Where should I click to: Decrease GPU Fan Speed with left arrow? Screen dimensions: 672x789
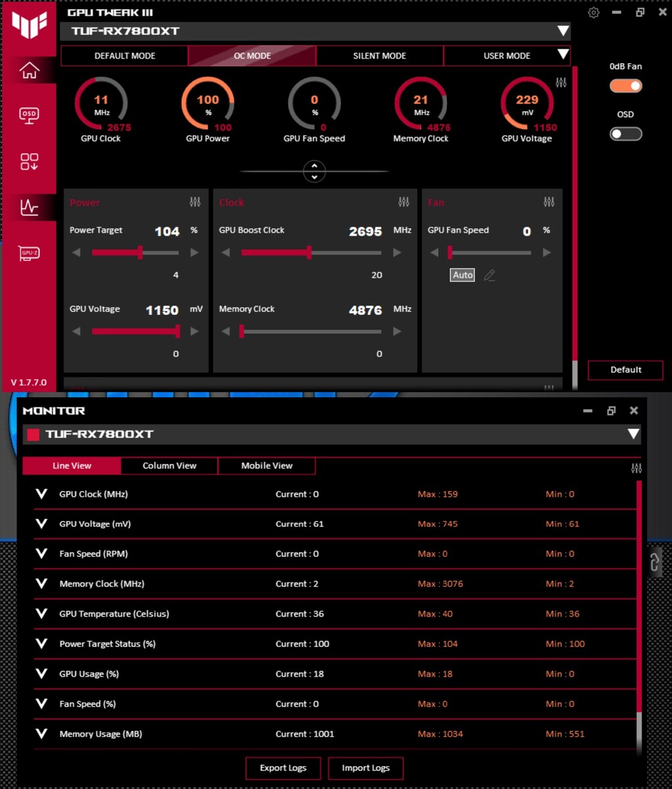pyautogui.click(x=434, y=252)
